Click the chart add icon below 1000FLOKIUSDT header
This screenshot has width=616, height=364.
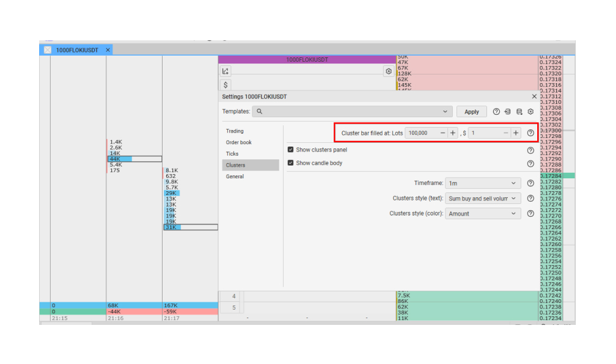(225, 71)
